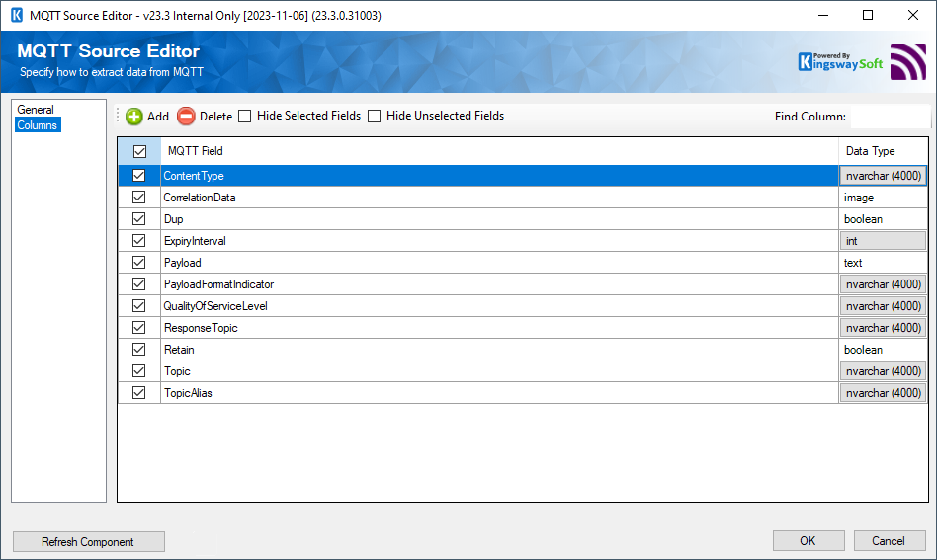Open TopicAlias data type dropdown
Image resolution: width=937 pixels, height=560 pixels.
pos(884,393)
